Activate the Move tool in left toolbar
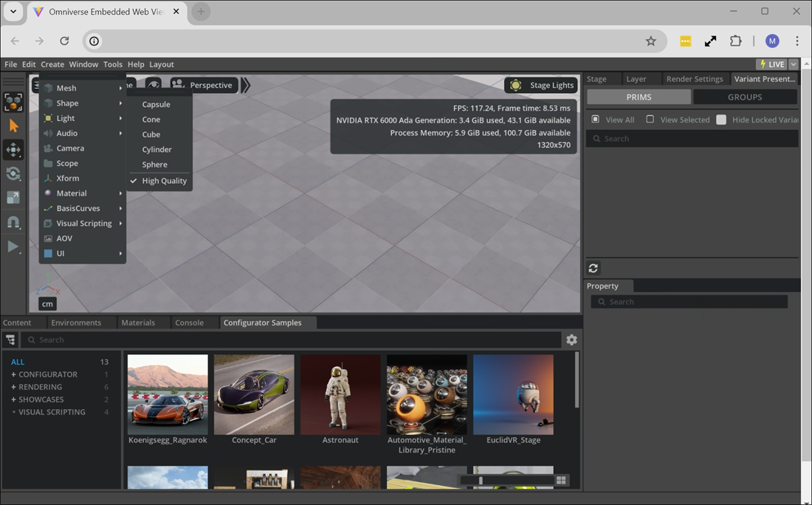This screenshot has height=505, width=812. (13, 150)
